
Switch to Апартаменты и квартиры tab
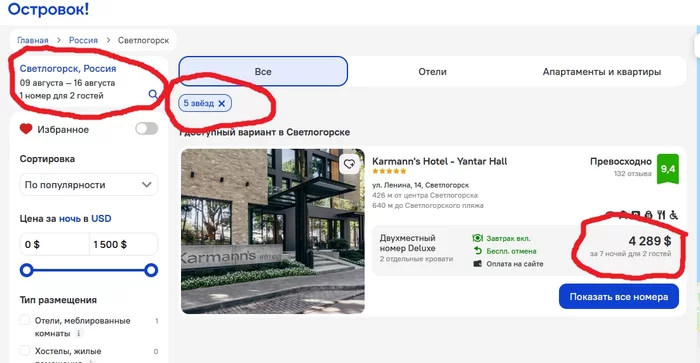tap(601, 71)
